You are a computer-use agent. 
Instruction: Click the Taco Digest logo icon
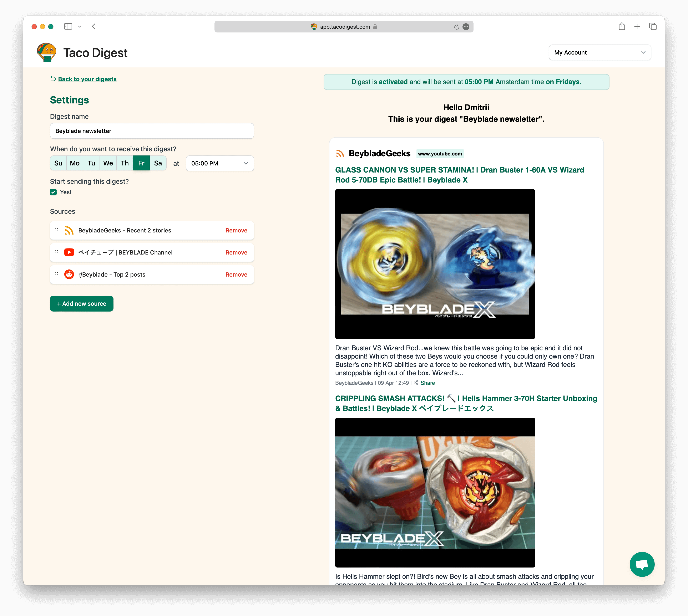pos(46,52)
